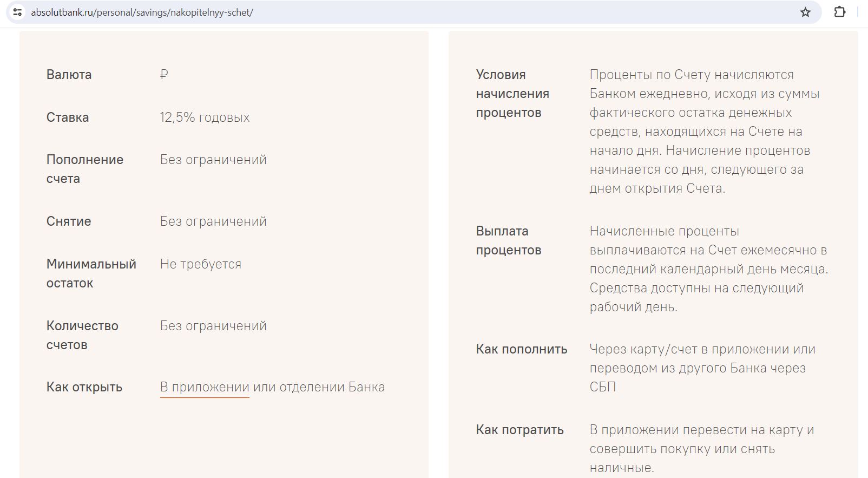Click the '12,5% годовых' rate value

click(x=205, y=117)
